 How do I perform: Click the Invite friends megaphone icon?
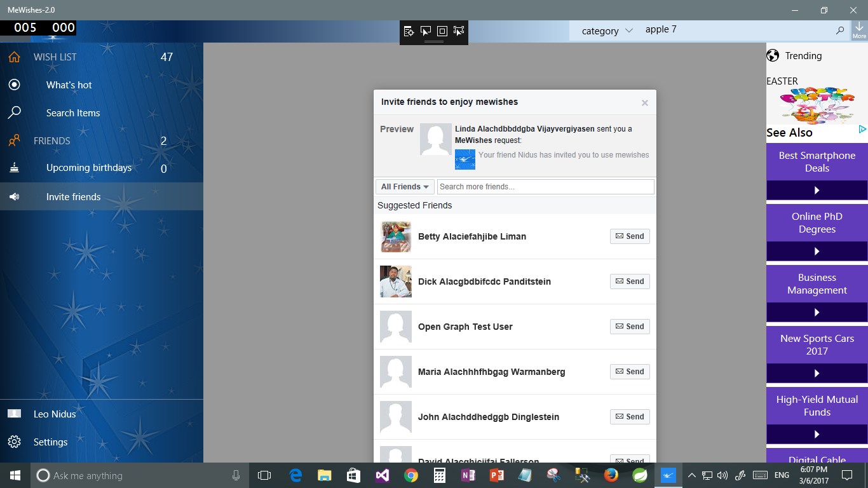tap(14, 197)
